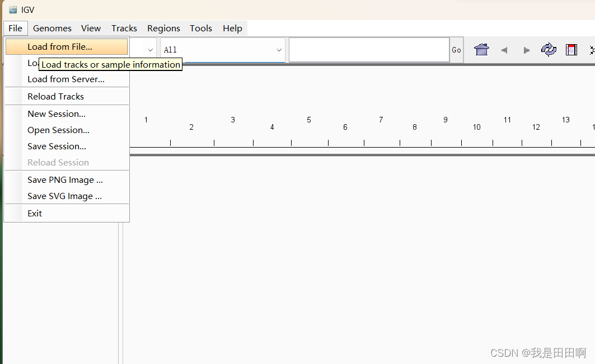The image size is (595, 364).
Task: Open the Tracks menu
Action: [124, 29]
